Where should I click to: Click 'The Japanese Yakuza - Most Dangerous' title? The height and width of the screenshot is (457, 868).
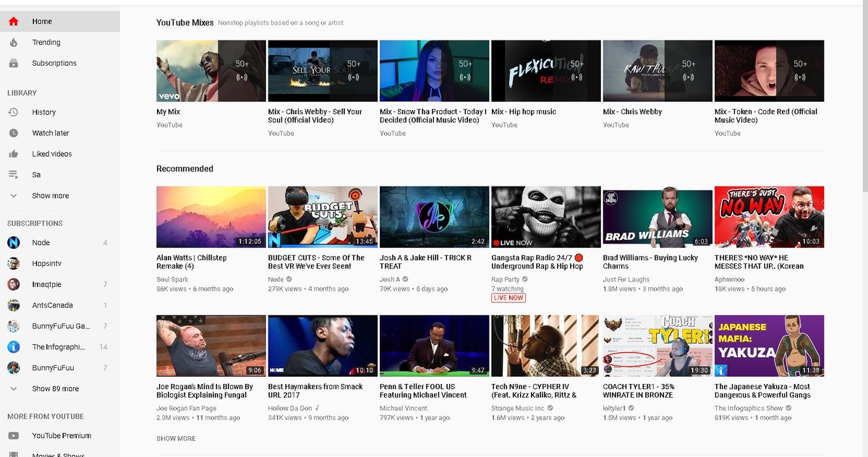[x=762, y=391]
